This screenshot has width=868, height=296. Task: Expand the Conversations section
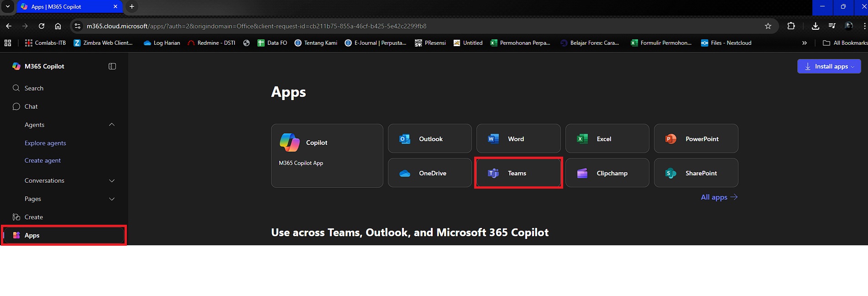[112, 181]
